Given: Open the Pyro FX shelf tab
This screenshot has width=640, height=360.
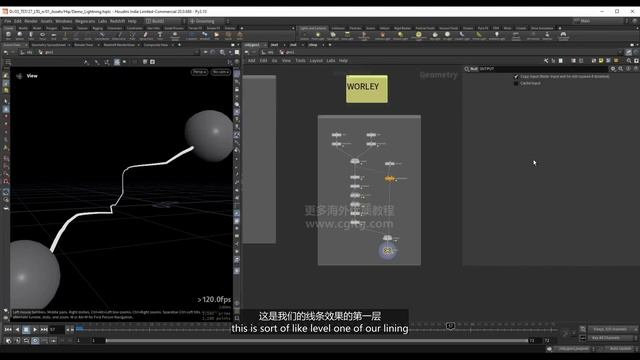Looking at the screenshot, I should [483, 28].
